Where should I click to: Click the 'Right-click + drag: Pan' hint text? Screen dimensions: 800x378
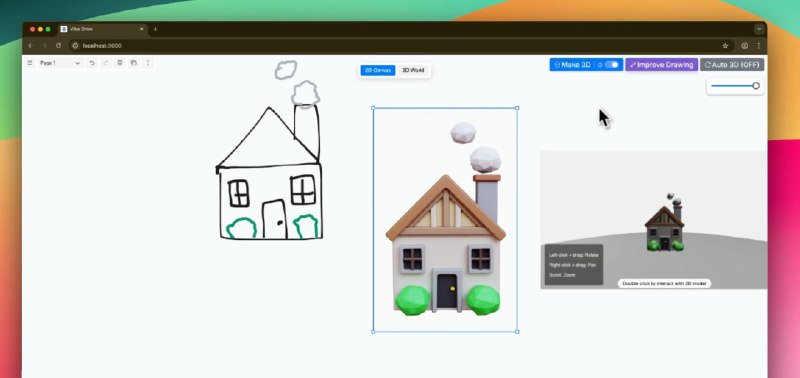click(x=572, y=265)
